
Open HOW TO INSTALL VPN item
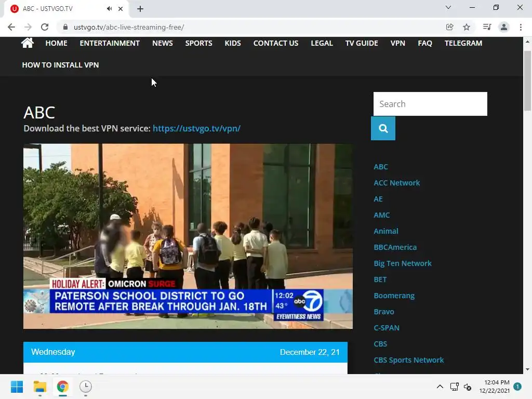[60, 65]
